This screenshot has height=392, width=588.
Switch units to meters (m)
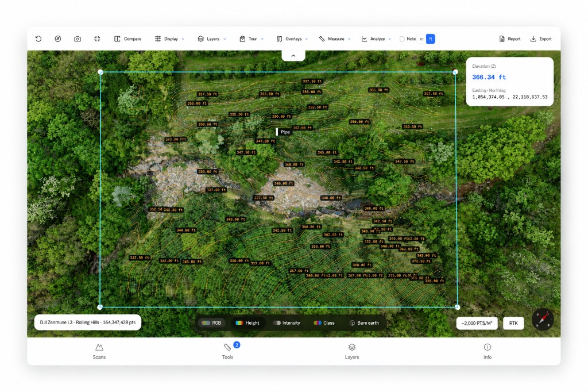point(421,39)
